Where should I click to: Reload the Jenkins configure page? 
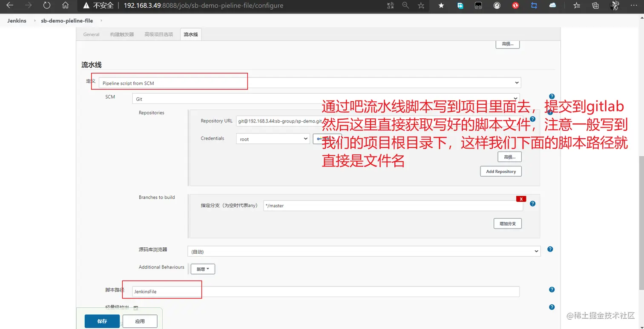tap(47, 6)
